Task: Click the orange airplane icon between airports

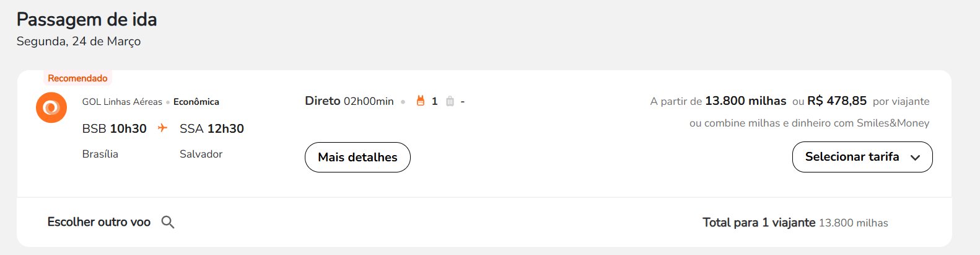Action: pos(162,128)
